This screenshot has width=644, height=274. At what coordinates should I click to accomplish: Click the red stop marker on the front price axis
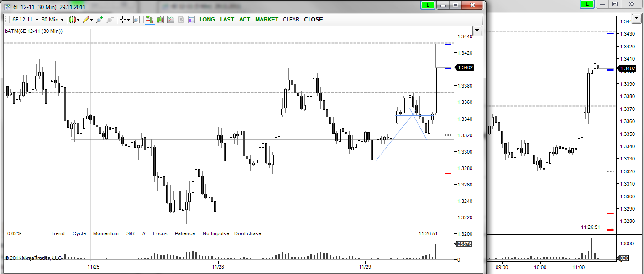(448, 173)
